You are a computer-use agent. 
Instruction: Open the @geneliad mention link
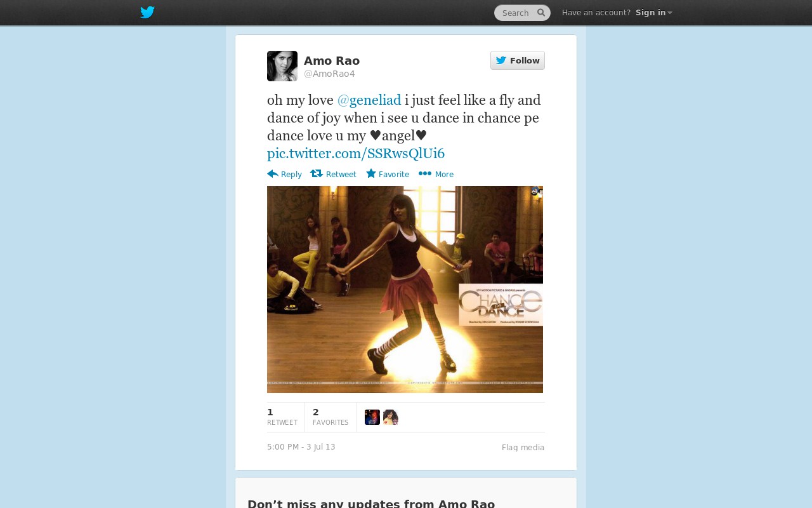[369, 100]
